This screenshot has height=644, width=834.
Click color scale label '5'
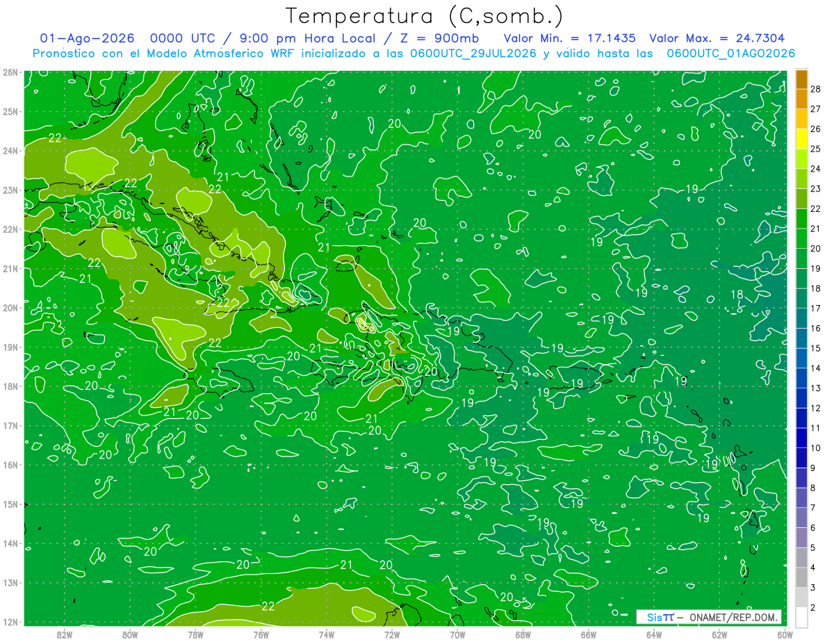coord(813,547)
